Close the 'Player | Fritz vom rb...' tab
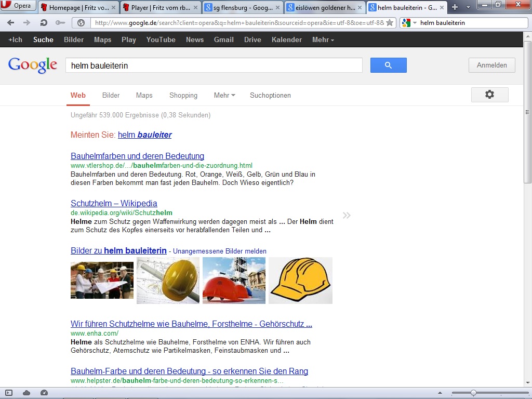This screenshot has width=532, height=399. (196, 7)
